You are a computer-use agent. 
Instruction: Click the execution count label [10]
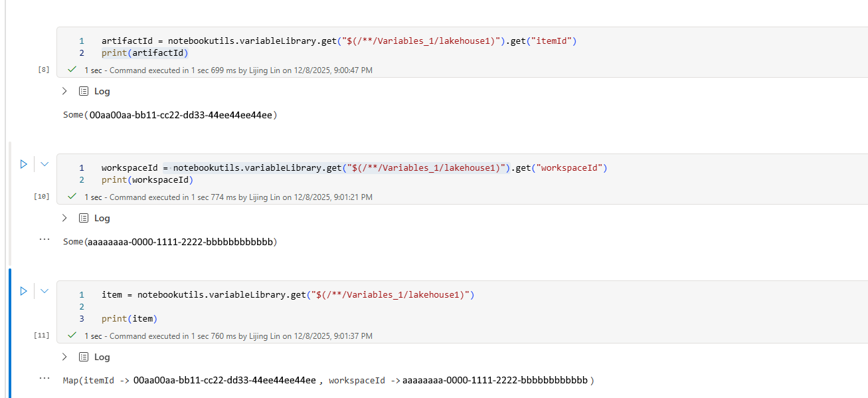(42, 197)
